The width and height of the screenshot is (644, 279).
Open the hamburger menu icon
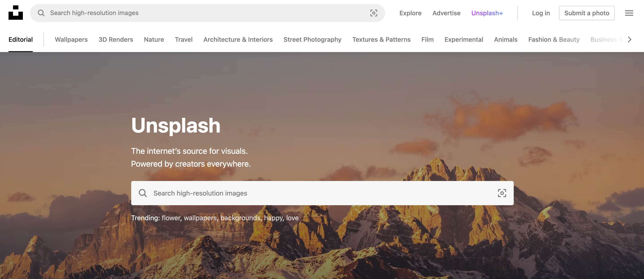[x=629, y=13]
